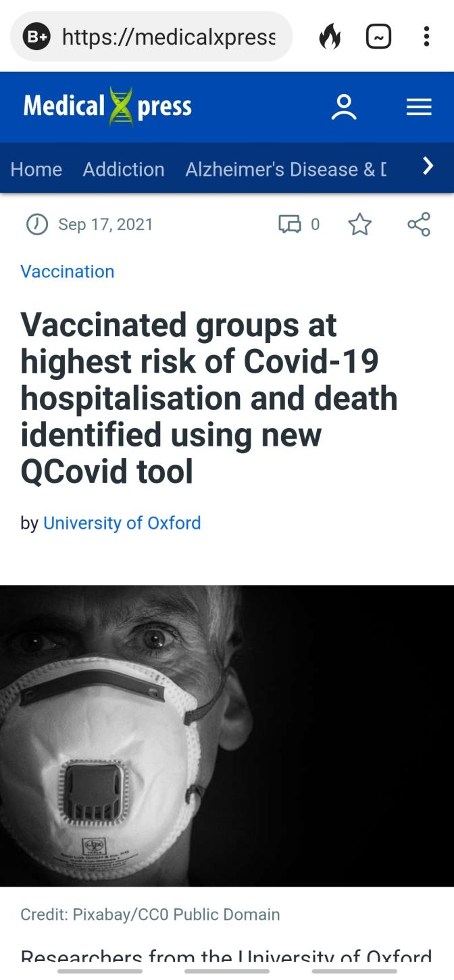Expand more categories with right chevron

pyautogui.click(x=427, y=166)
